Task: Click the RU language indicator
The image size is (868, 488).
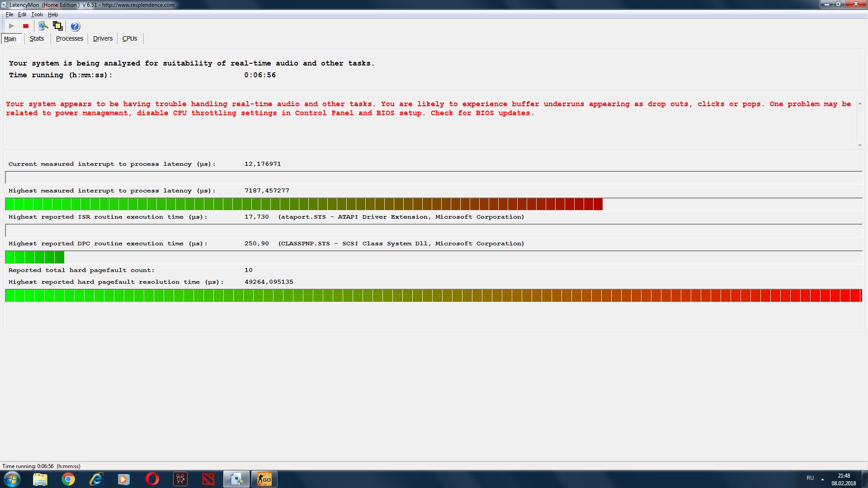Action: click(x=810, y=478)
